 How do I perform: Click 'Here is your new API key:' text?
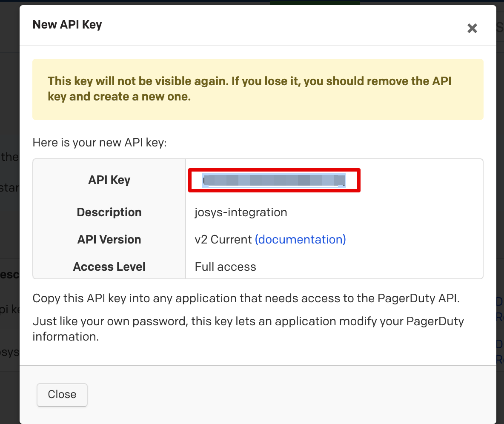click(100, 143)
